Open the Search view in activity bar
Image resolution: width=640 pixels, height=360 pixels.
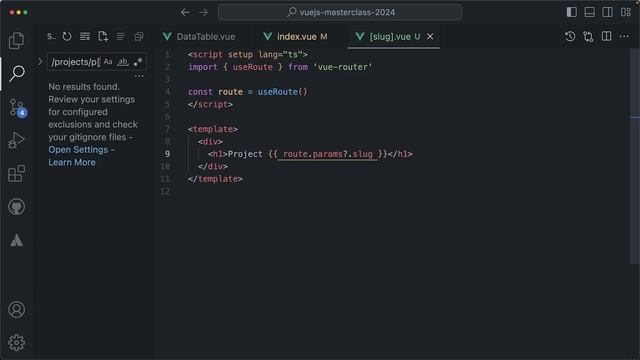(16, 73)
